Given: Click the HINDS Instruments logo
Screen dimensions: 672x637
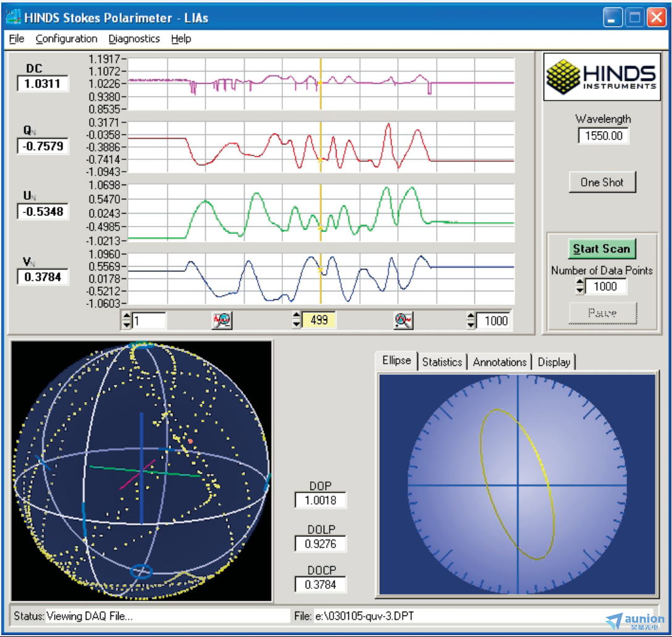Looking at the screenshot, I should click(602, 77).
